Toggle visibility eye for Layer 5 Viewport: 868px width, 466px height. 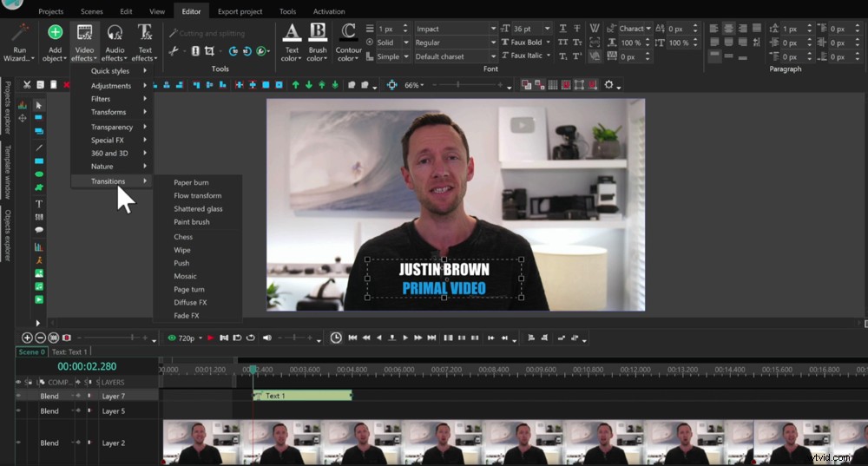(x=19, y=411)
